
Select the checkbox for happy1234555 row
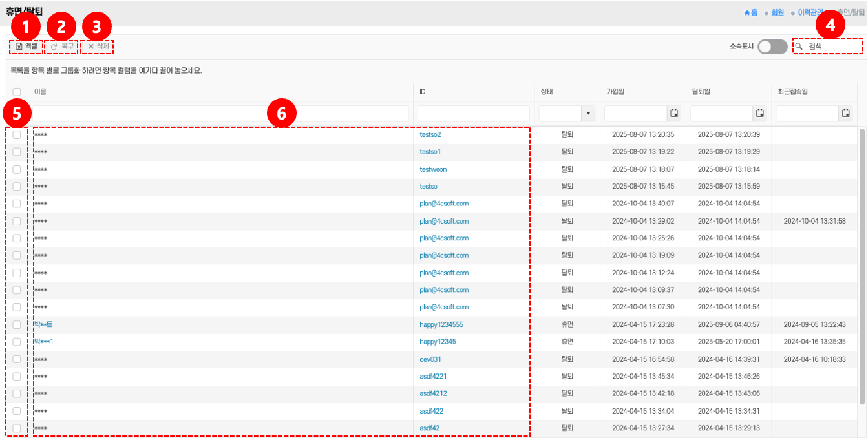17,324
